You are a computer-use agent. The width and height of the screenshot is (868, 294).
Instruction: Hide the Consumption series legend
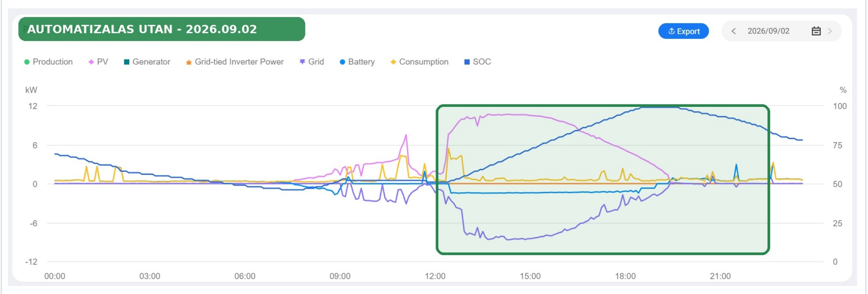pos(420,62)
